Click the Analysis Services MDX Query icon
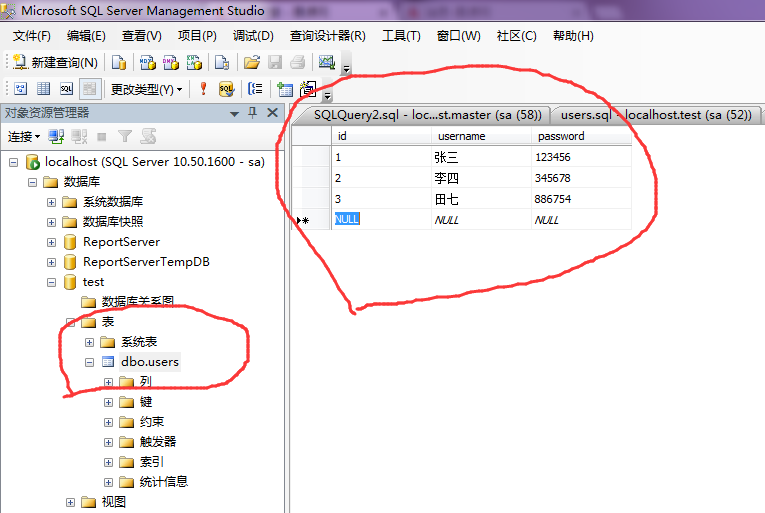 pos(147,62)
